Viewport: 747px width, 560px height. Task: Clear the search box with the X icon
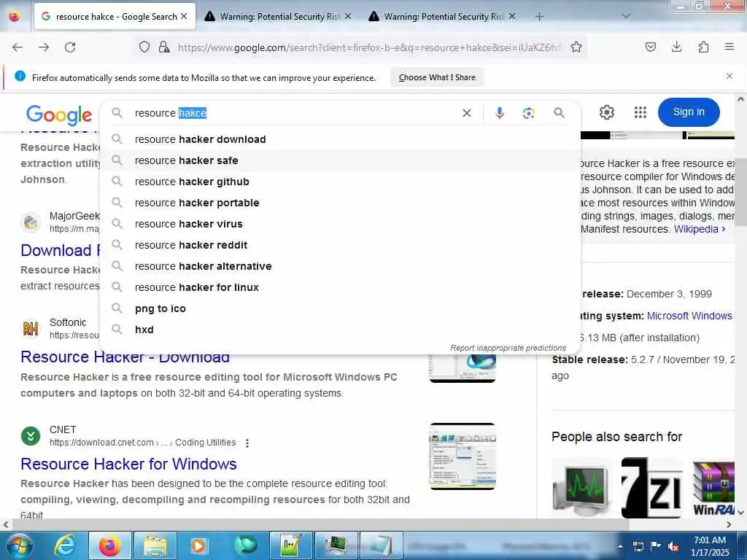click(467, 113)
